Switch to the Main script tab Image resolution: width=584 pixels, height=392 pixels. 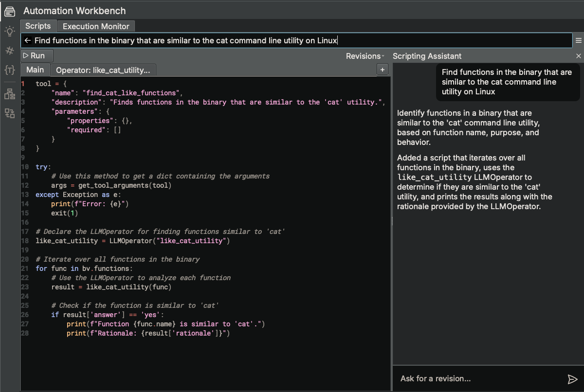[x=35, y=70]
